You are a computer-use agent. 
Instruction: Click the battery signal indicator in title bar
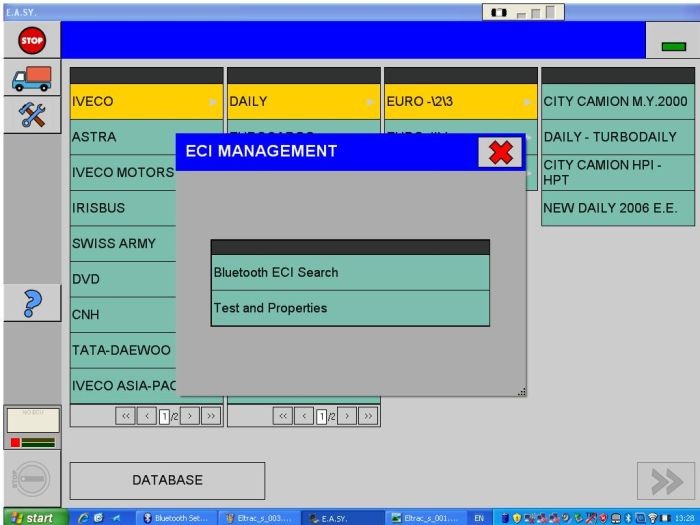click(x=523, y=12)
